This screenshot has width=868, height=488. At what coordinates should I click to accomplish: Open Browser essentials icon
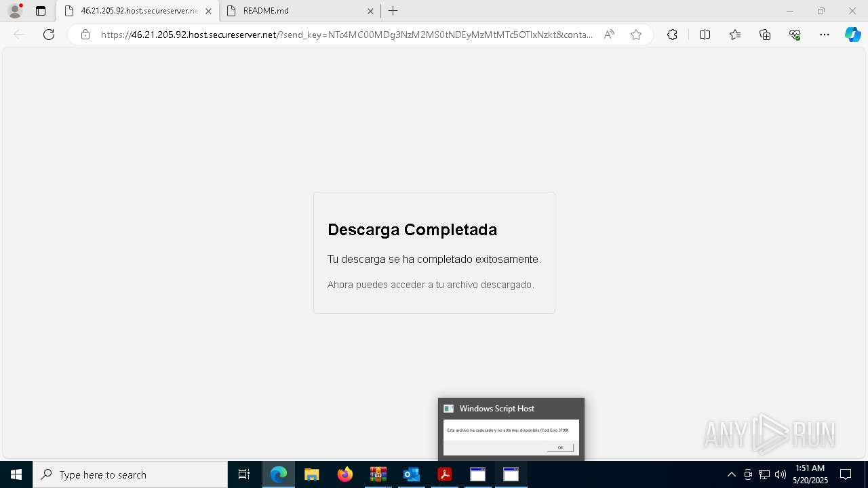click(x=795, y=35)
